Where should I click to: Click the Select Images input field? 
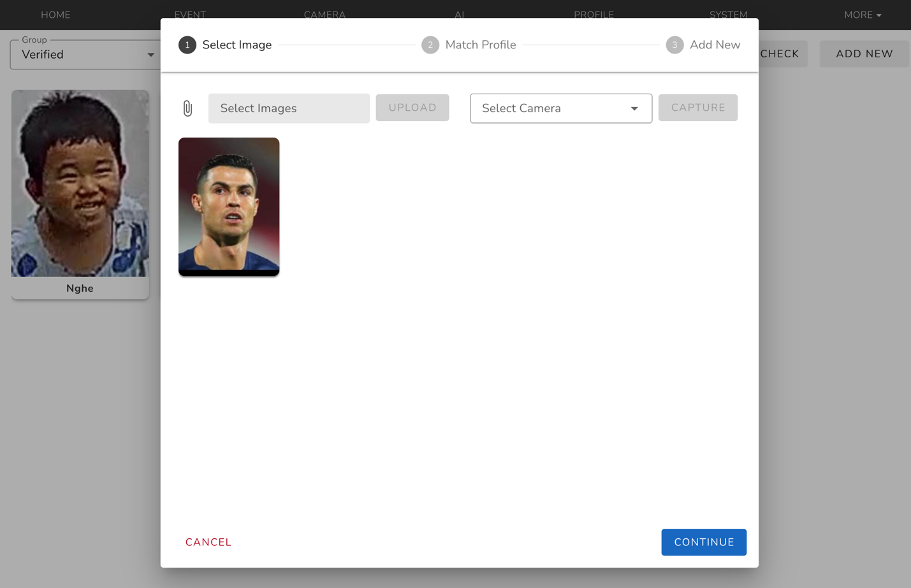(x=289, y=108)
